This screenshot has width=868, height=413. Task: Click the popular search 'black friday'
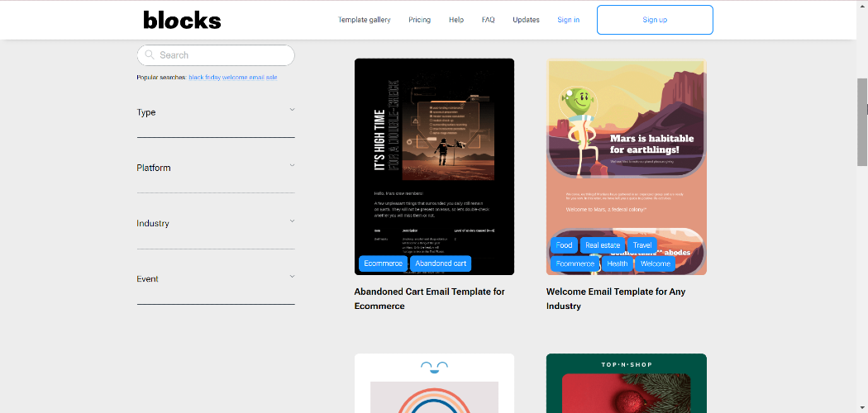[x=205, y=78]
